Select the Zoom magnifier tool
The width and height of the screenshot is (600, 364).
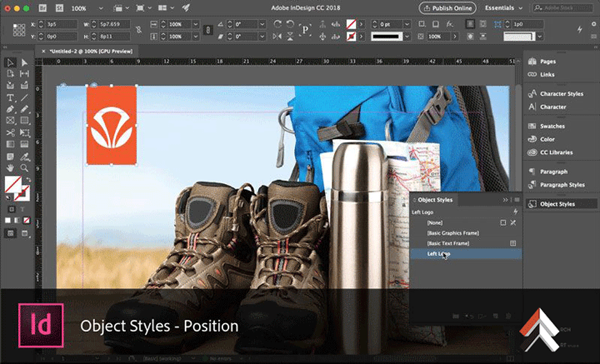pos(25,167)
